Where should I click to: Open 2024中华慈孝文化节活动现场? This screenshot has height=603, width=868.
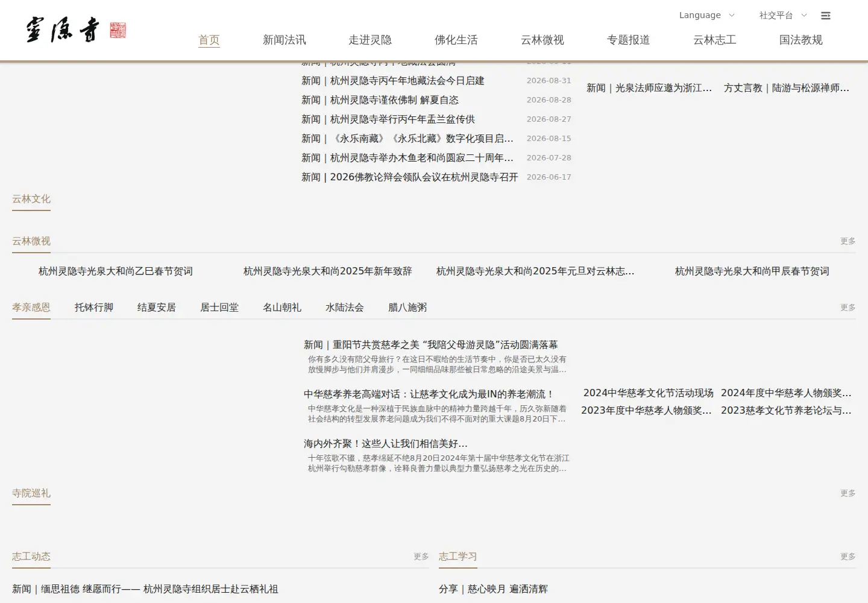(649, 393)
